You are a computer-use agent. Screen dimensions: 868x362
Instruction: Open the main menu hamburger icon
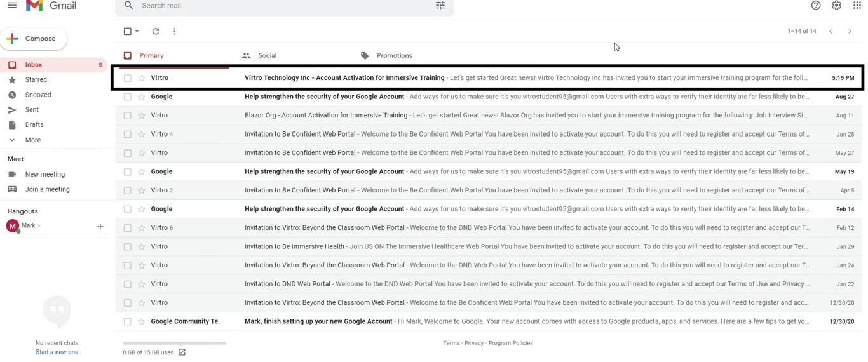[x=12, y=6]
